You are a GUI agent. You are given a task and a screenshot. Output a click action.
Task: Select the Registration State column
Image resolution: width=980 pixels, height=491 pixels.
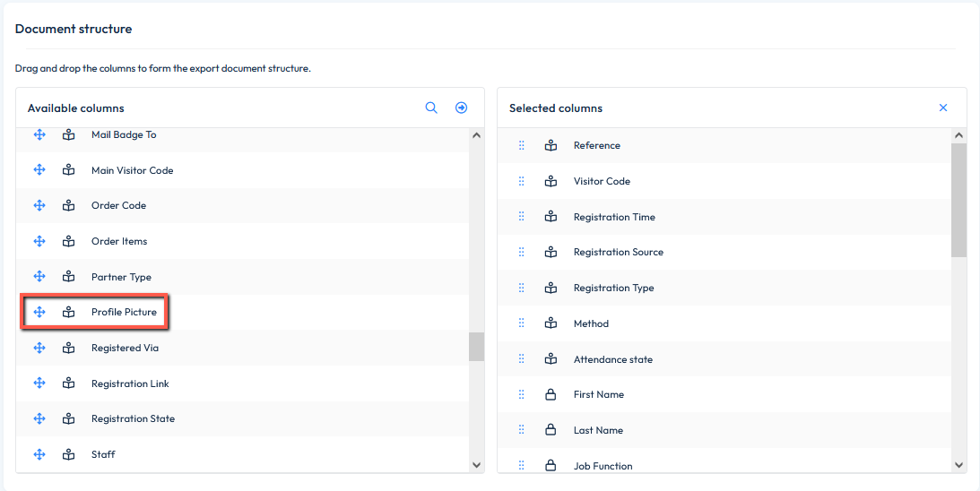coord(242,418)
